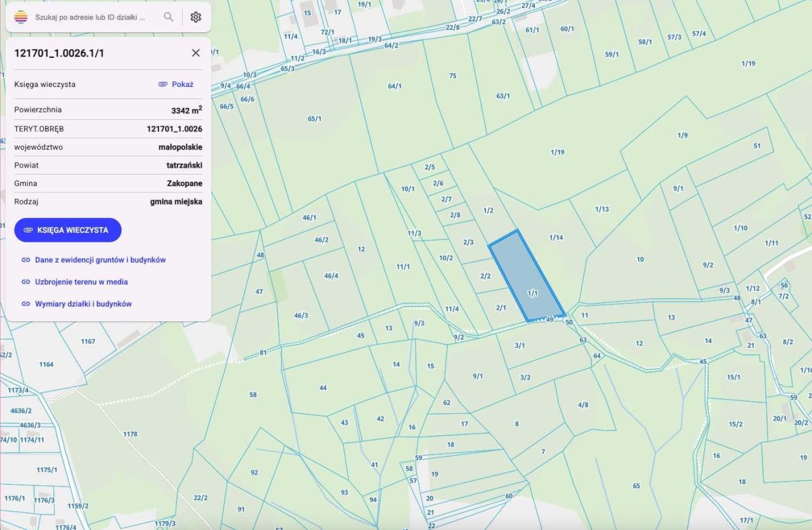The height and width of the screenshot is (530, 812).
Task: Click the Gmina value Zakopane
Action: click(x=185, y=183)
